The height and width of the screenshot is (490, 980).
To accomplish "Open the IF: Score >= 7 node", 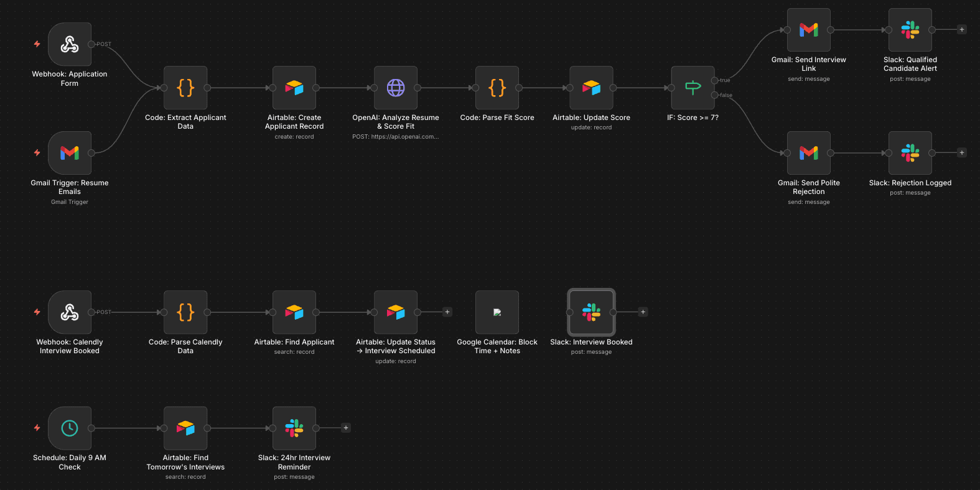I will (x=693, y=88).
